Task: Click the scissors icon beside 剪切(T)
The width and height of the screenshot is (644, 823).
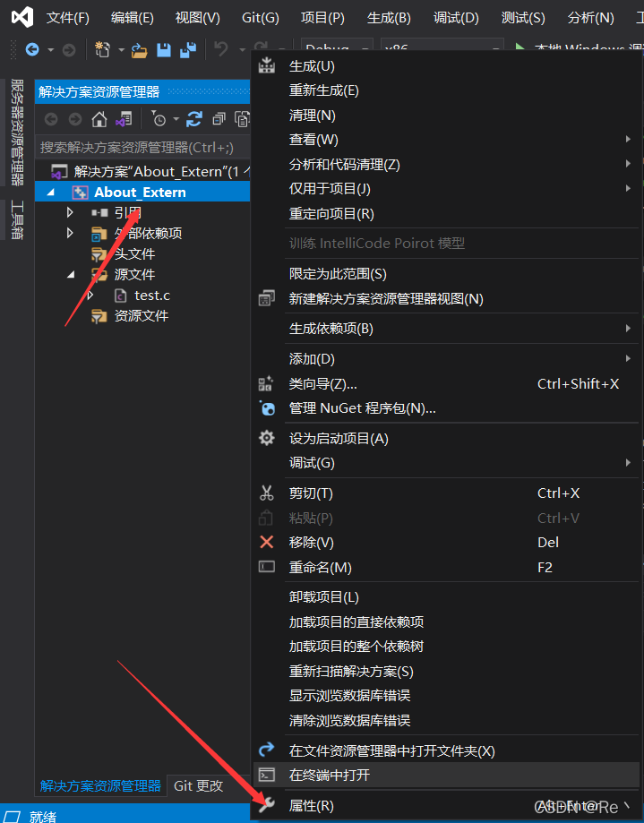Action: [267, 493]
